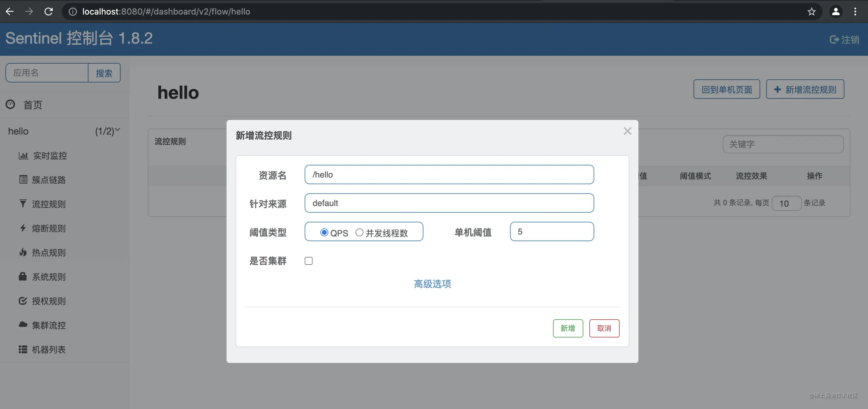Click list icon for 簇点链路
This screenshot has height=409, width=868.
point(23,179)
